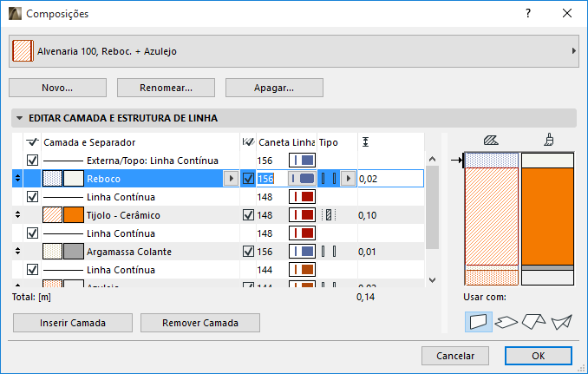
Task: Click the paintbrush surface preview header icon
Action: click(548, 139)
